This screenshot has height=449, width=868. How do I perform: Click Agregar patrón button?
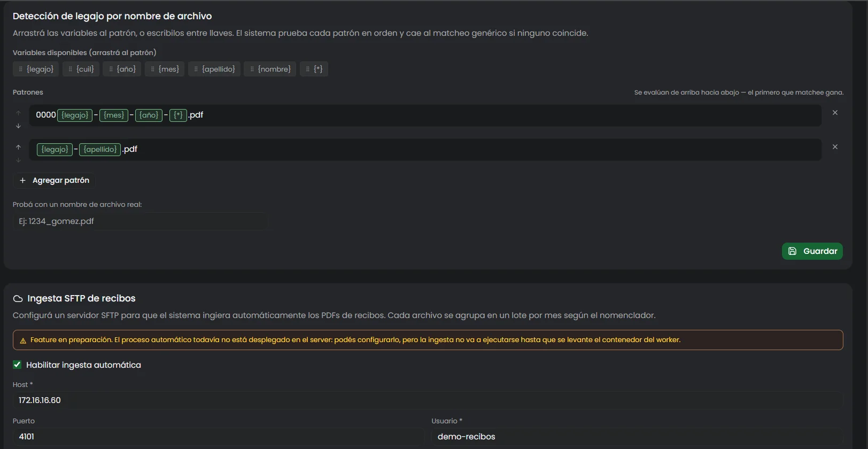[54, 181]
